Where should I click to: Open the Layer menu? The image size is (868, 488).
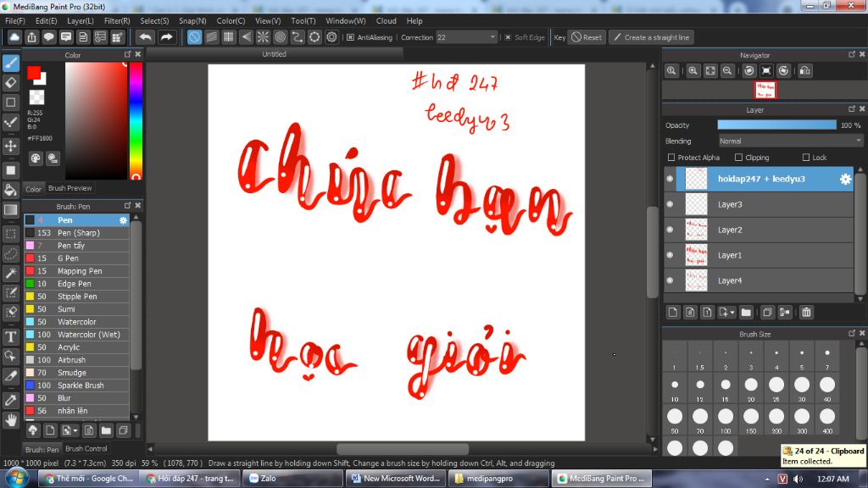(81, 21)
